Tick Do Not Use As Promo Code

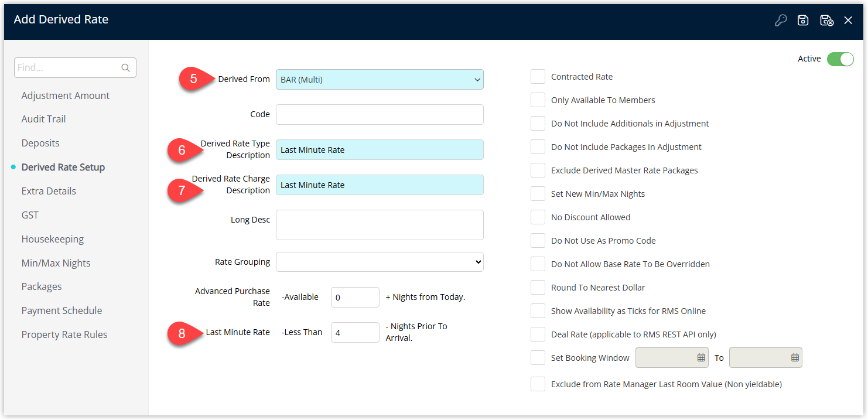tap(538, 241)
